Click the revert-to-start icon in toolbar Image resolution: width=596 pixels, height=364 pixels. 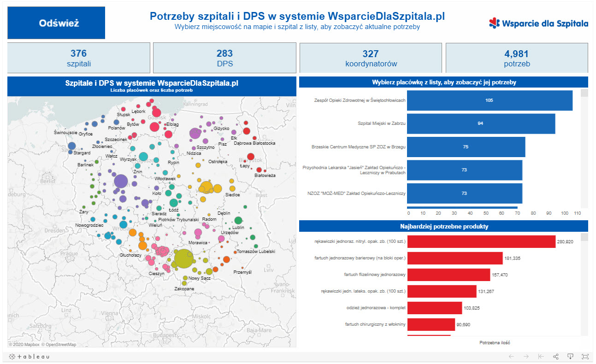[541, 357]
